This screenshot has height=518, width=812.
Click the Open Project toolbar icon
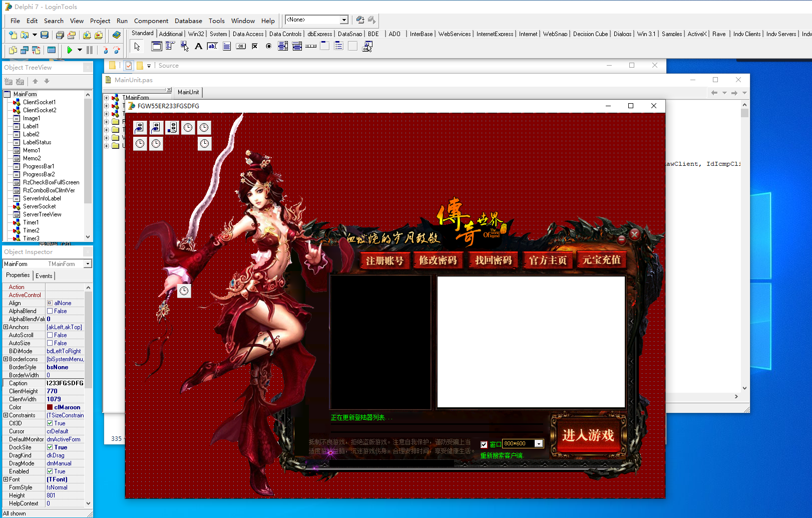(72, 35)
